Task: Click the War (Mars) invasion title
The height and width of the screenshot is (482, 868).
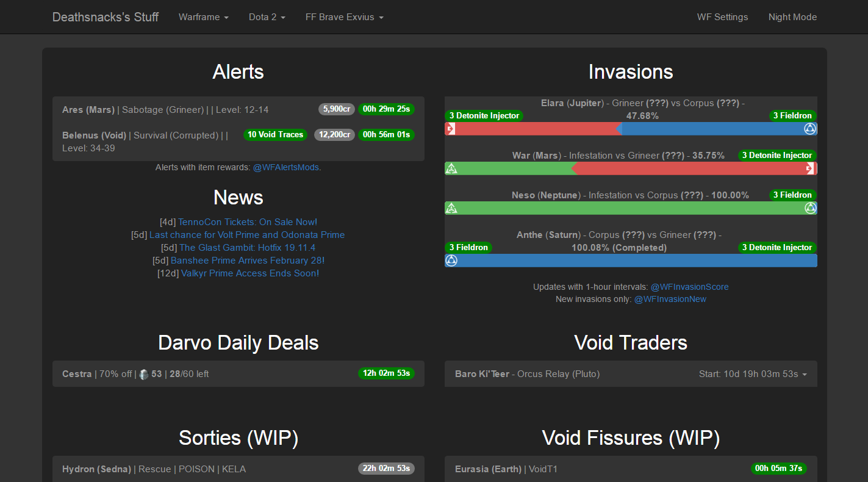Action: (x=619, y=156)
